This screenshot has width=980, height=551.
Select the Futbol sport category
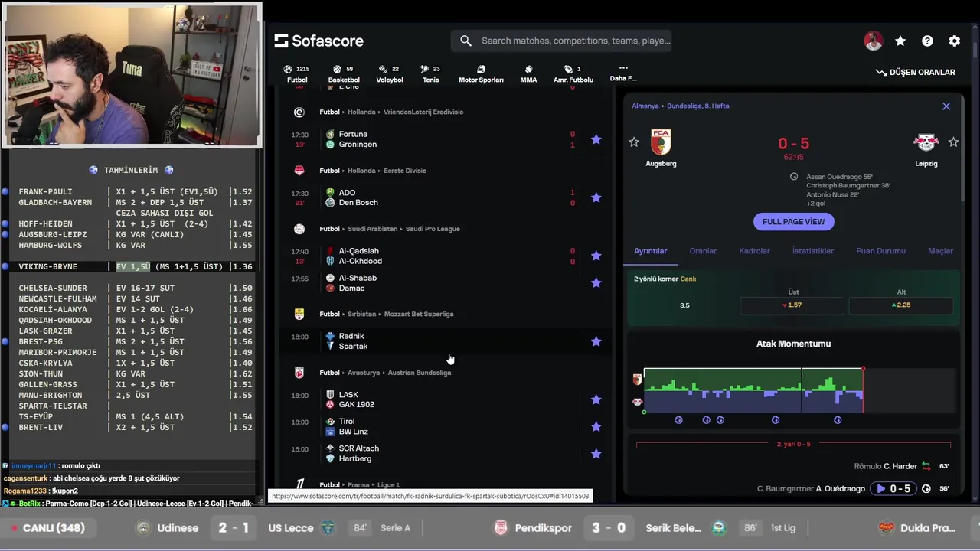[297, 73]
